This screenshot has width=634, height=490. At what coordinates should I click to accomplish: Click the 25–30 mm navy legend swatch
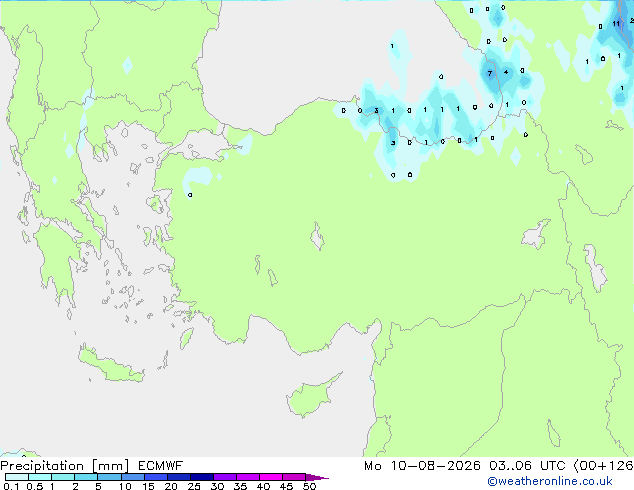pyautogui.click(x=201, y=477)
